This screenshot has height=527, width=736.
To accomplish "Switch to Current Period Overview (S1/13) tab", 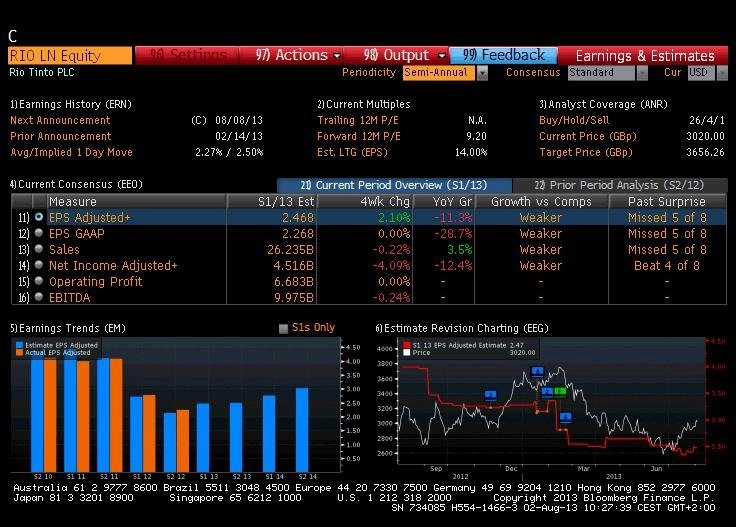I will [x=394, y=185].
